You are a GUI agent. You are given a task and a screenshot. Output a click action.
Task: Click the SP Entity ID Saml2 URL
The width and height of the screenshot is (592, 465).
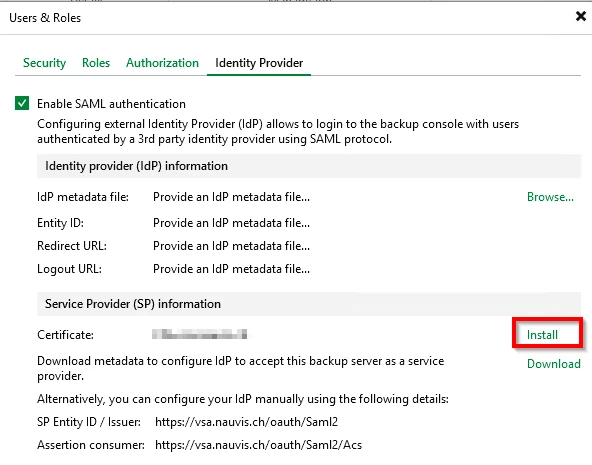pyautogui.click(x=247, y=422)
